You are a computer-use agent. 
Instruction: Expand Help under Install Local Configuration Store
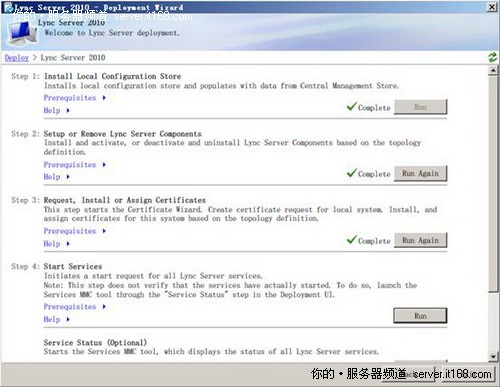point(57,110)
